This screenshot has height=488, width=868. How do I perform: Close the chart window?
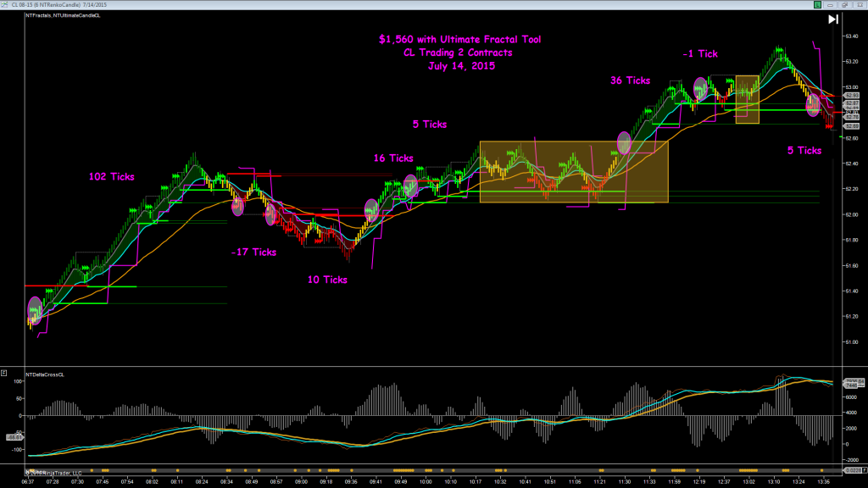pos(860,4)
